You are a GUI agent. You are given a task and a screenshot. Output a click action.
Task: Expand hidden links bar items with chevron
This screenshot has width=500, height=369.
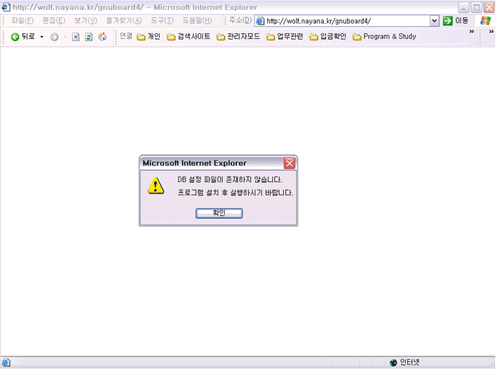coord(471,32)
